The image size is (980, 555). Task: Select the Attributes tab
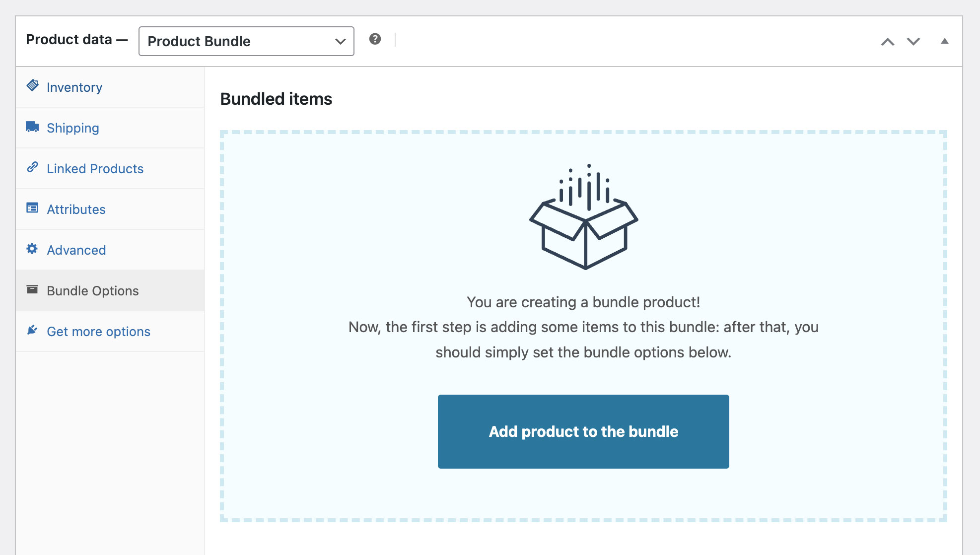[x=76, y=209]
